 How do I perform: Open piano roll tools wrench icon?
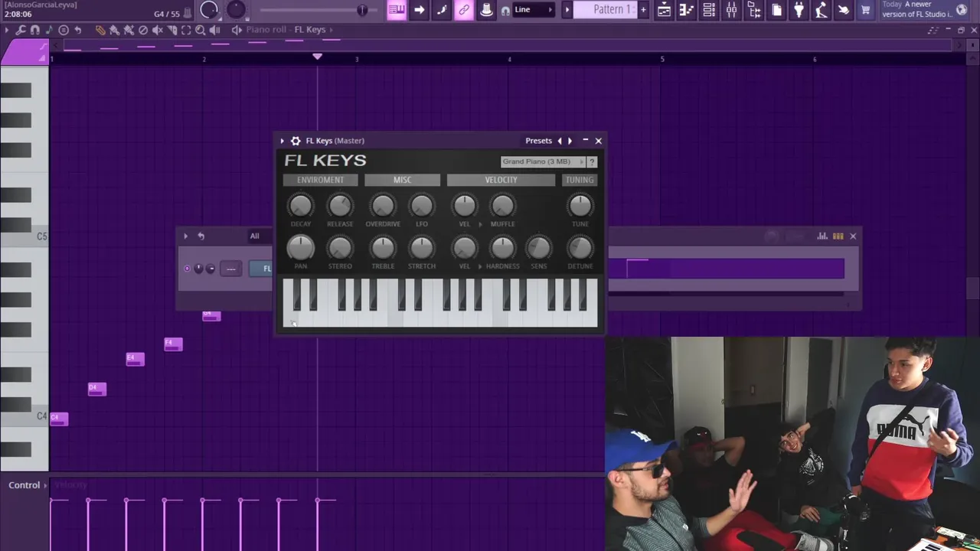21,30
